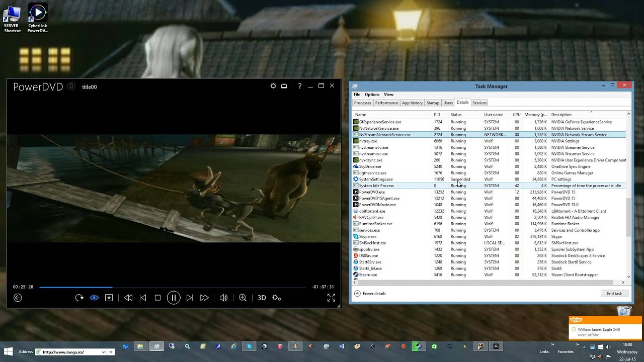The height and width of the screenshot is (362, 644).
Task: Toggle 3D mode in PowerDVD
Action: [262, 298]
